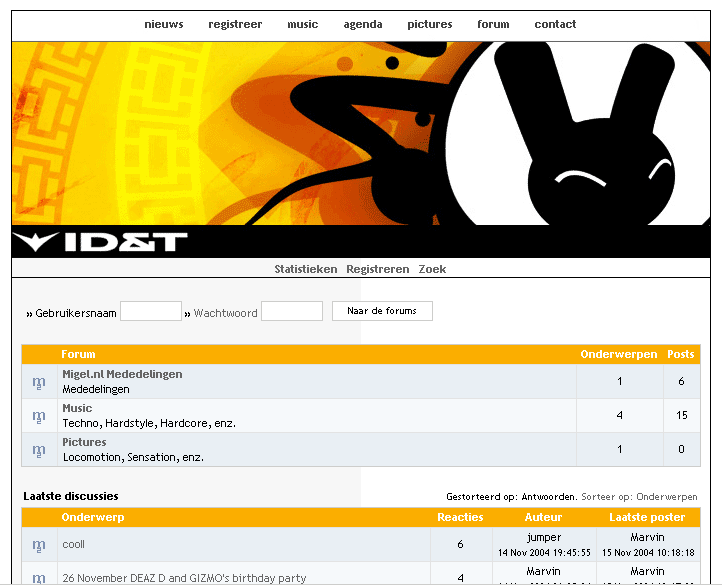Screen dimensions: 722x585
Task: Click the posts count 15 for Music
Action: (681, 415)
